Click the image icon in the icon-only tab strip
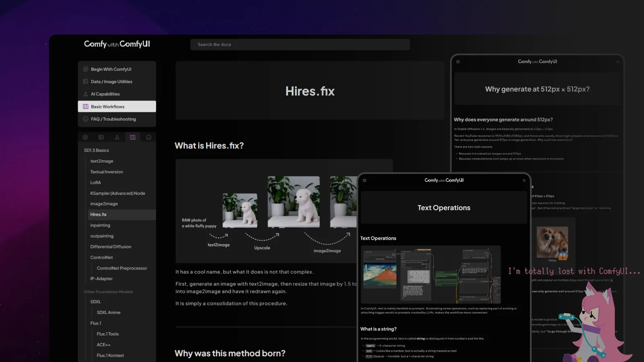The width and height of the screenshot is (644, 362). coord(101,138)
